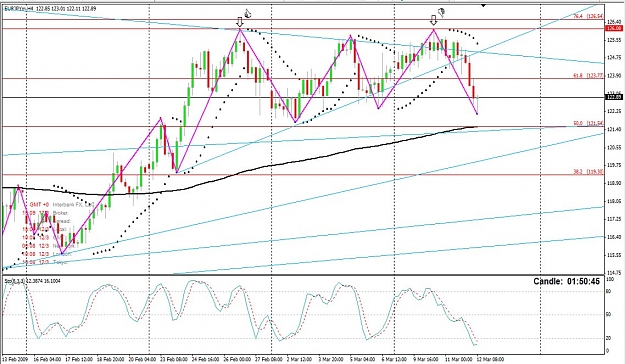Click the Candle: 01:50:45 countdown timer
Image resolution: width=625 pixels, height=364 pixels.
click(566, 281)
